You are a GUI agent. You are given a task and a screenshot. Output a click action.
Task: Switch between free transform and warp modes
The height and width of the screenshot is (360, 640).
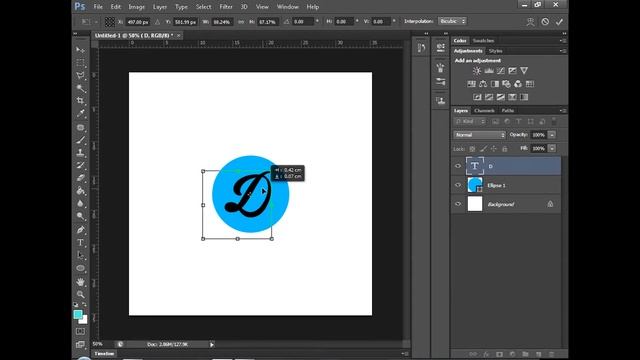(x=530, y=22)
